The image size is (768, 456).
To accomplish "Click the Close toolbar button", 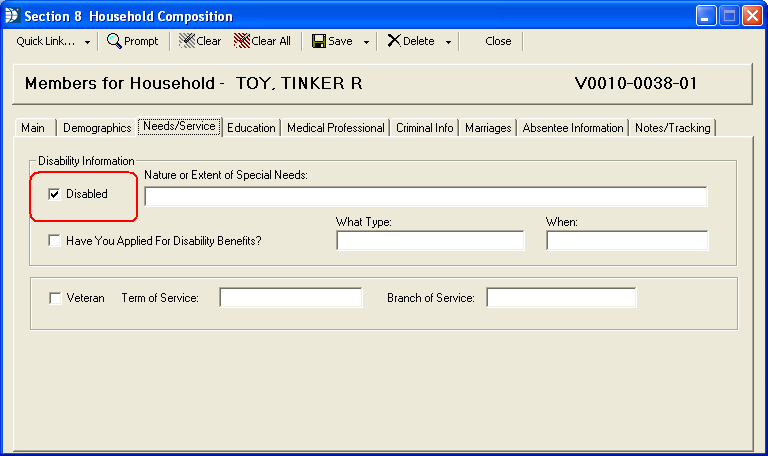I will pyautogui.click(x=498, y=41).
